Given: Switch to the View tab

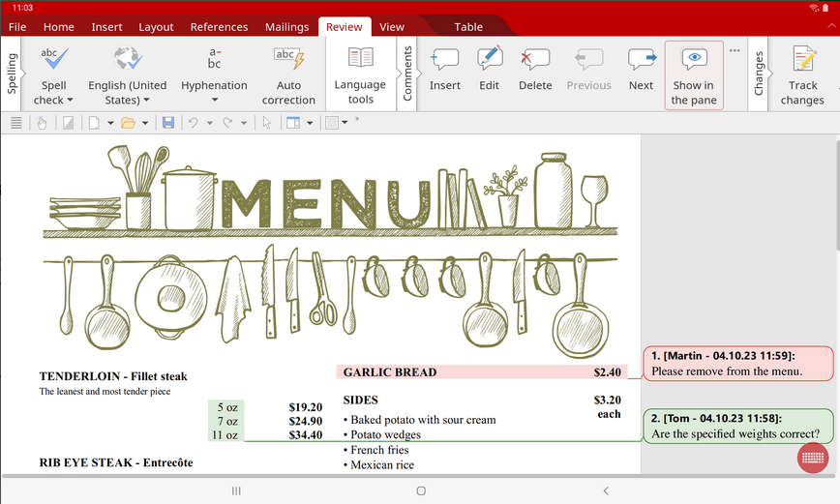Looking at the screenshot, I should [392, 27].
